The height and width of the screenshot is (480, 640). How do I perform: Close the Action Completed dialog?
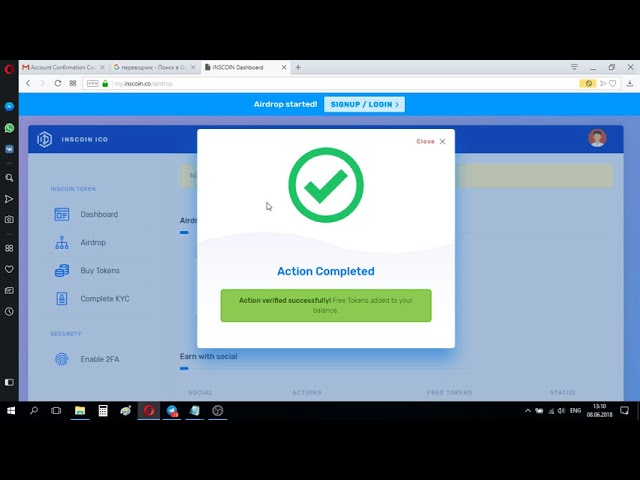pyautogui.click(x=431, y=141)
